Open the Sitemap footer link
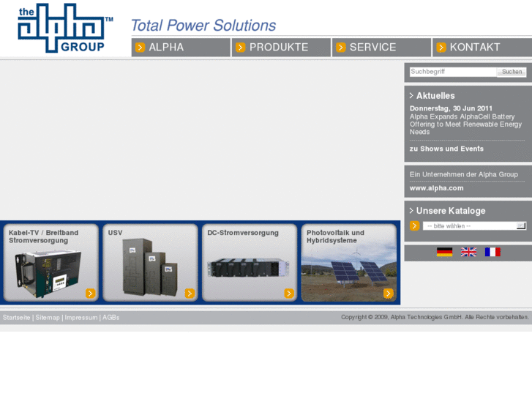The height and width of the screenshot is (399, 532). pos(48,318)
